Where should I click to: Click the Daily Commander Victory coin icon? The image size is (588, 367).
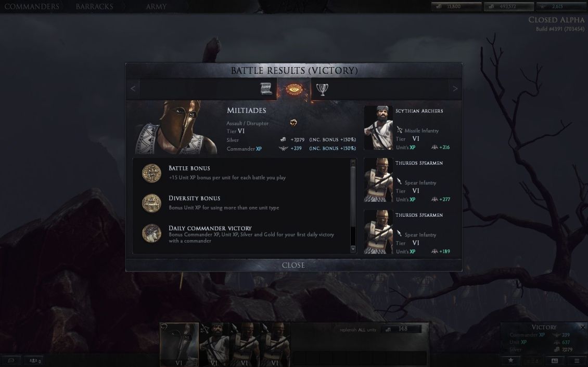pyautogui.click(x=151, y=233)
